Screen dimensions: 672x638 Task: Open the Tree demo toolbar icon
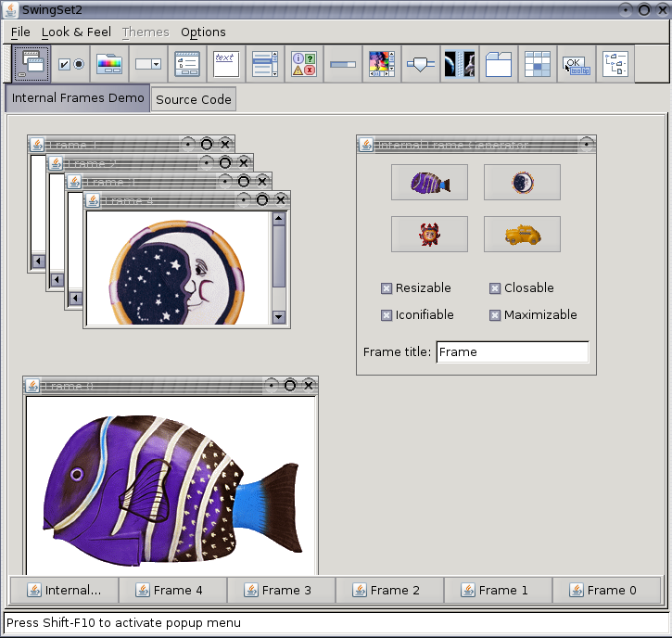point(615,64)
